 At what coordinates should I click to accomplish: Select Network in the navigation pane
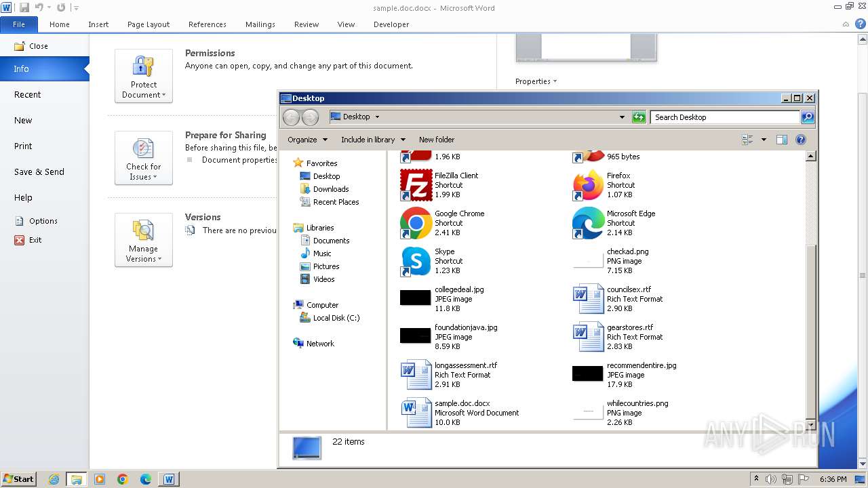[313, 344]
